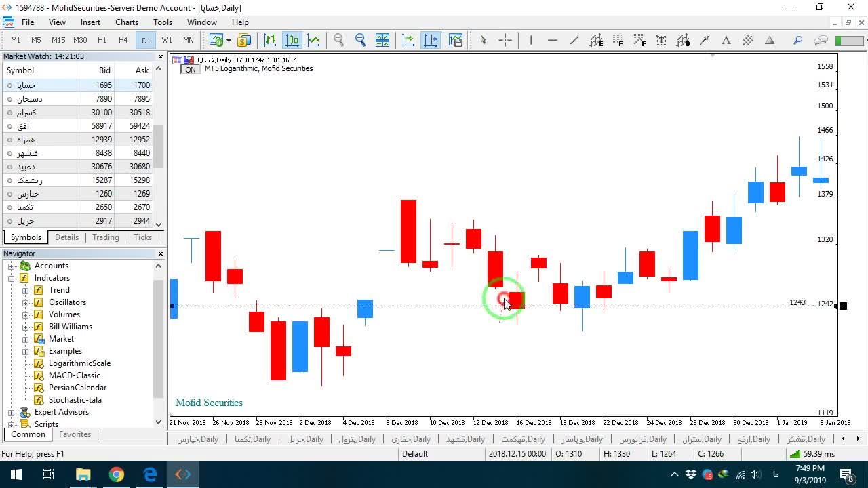Select the trendline drawing tool
Viewport: 868px width, 488px height.
[574, 40]
